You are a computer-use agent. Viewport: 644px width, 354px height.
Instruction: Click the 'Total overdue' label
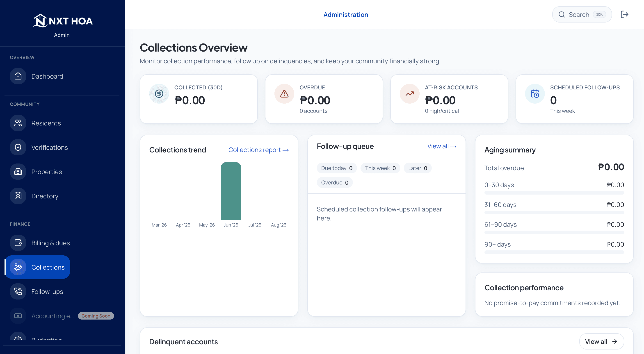(504, 168)
